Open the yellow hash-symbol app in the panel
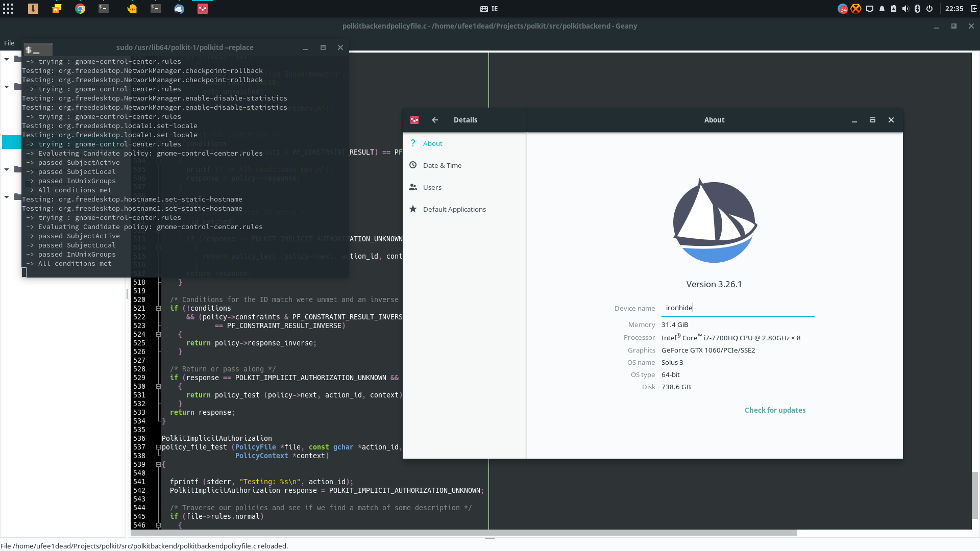 point(57,9)
